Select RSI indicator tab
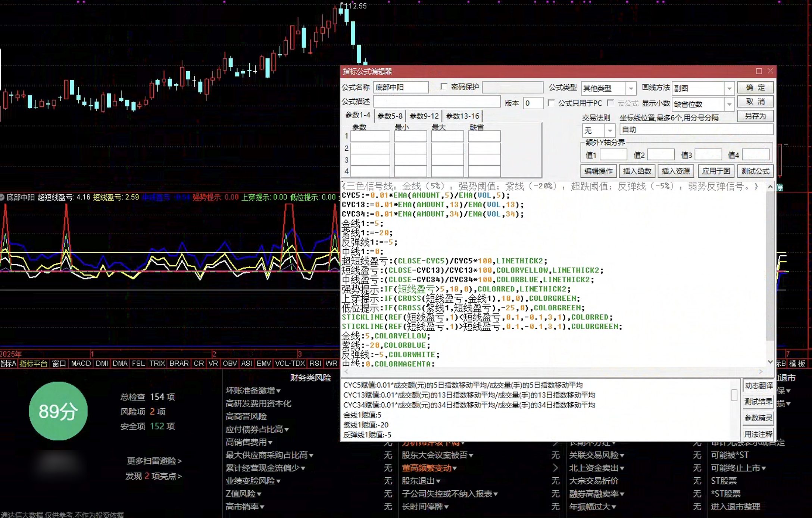The height and width of the screenshot is (518, 812). 315,363
